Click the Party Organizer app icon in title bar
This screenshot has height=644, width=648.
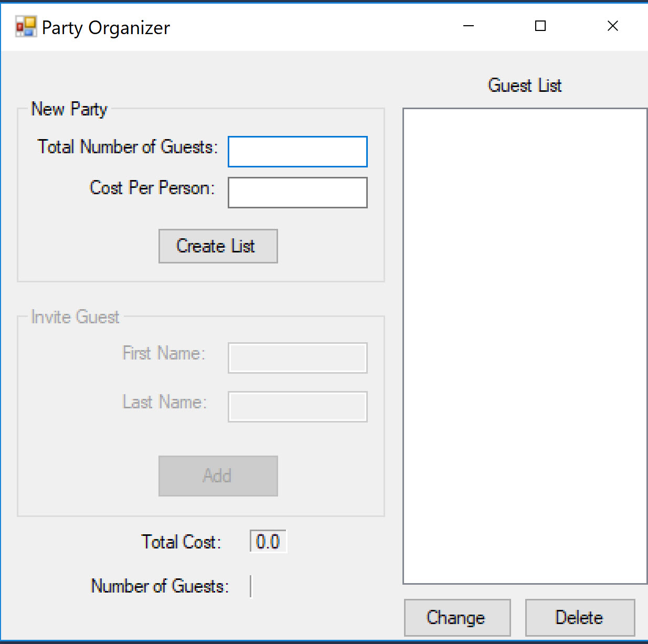26,26
